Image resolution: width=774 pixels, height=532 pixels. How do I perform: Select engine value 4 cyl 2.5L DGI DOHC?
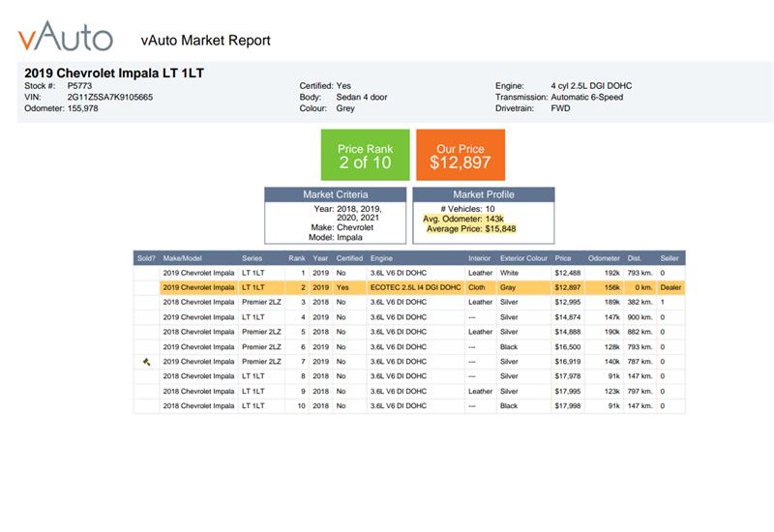(x=591, y=86)
